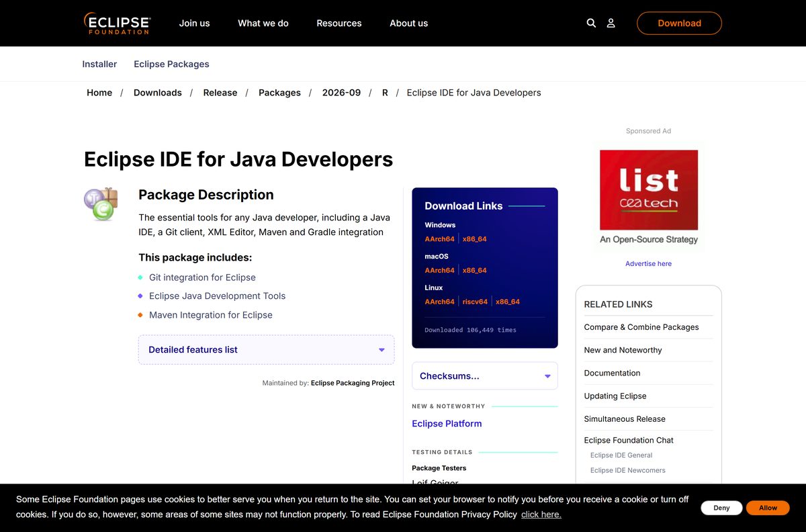The height and width of the screenshot is (532, 806).
Task: Open Compare & Combine Packages link
Action: 641,327
